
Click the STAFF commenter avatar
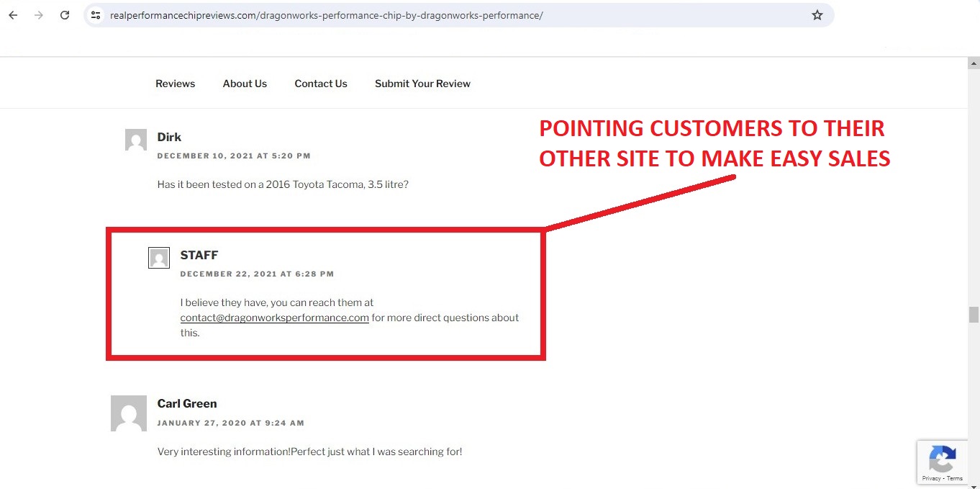click(159, 258)
